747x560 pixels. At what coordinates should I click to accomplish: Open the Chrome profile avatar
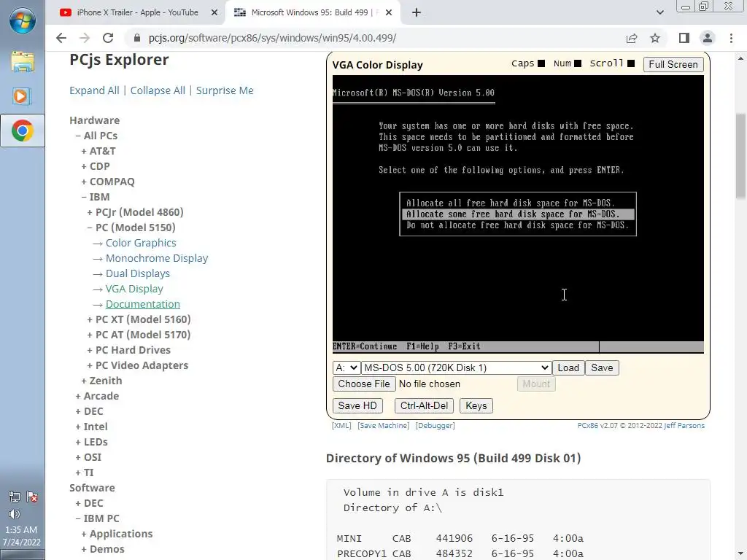tap(708, 38)
